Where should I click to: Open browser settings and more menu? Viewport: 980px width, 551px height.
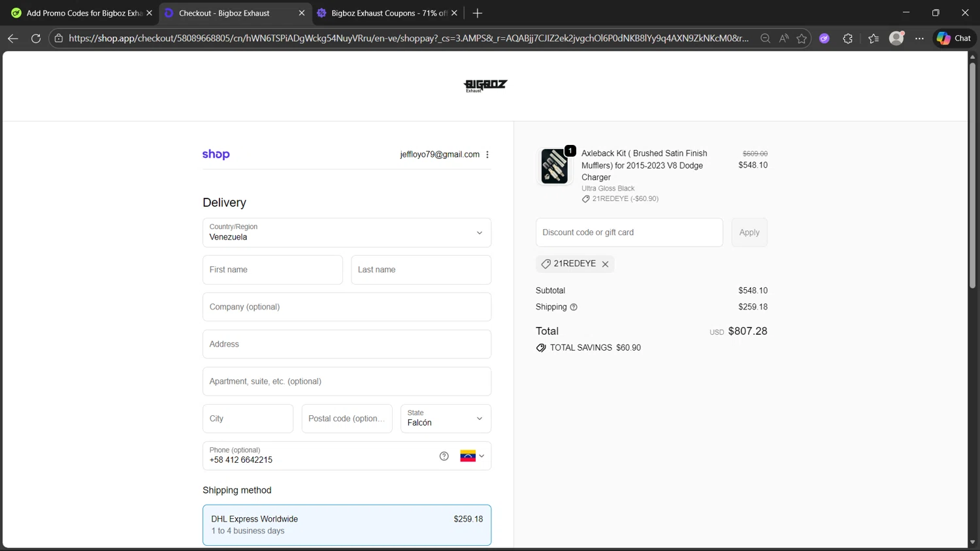pos(920,39)
